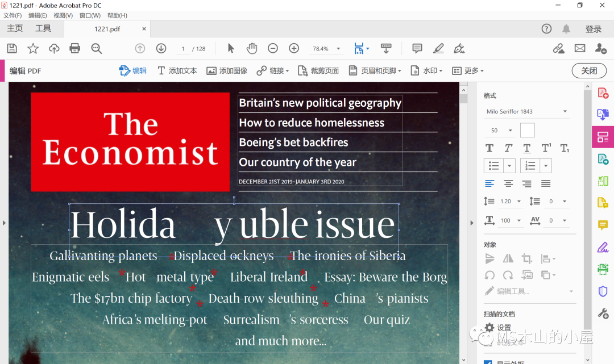Click the page number input field
614x364 pixels.
(x=183, y=49)
